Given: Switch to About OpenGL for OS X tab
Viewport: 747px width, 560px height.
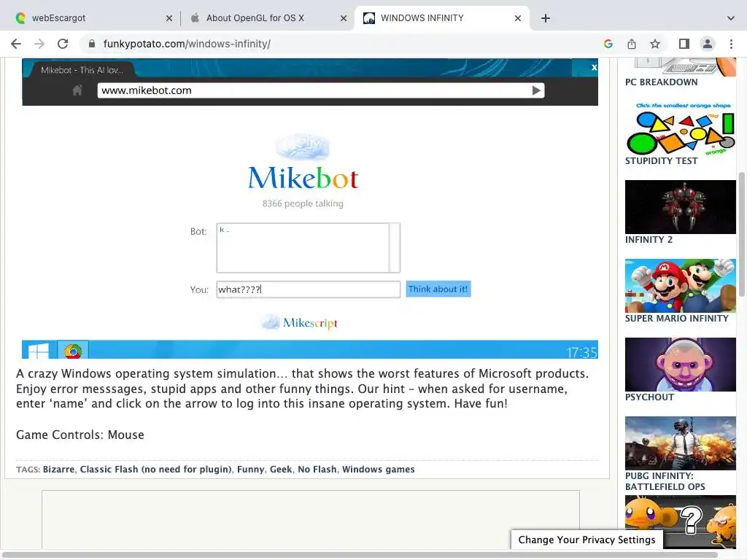Looking at the screenshot, I should coord(267,18).
